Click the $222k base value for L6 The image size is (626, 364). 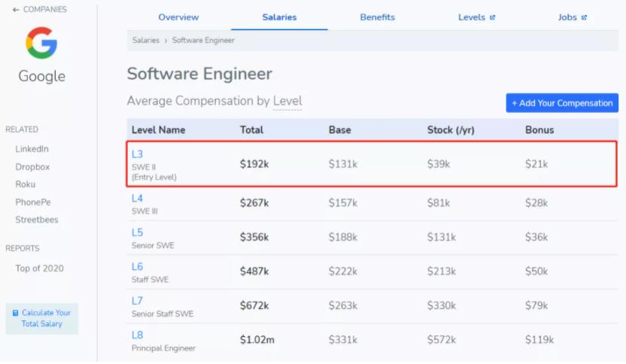click(343, 271)
